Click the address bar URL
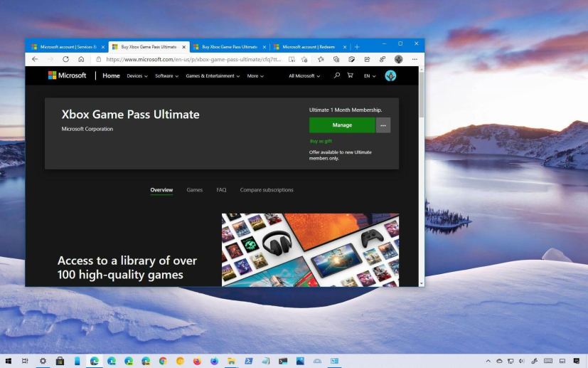Viewport: 588px width, 368px height. (193, 59)
